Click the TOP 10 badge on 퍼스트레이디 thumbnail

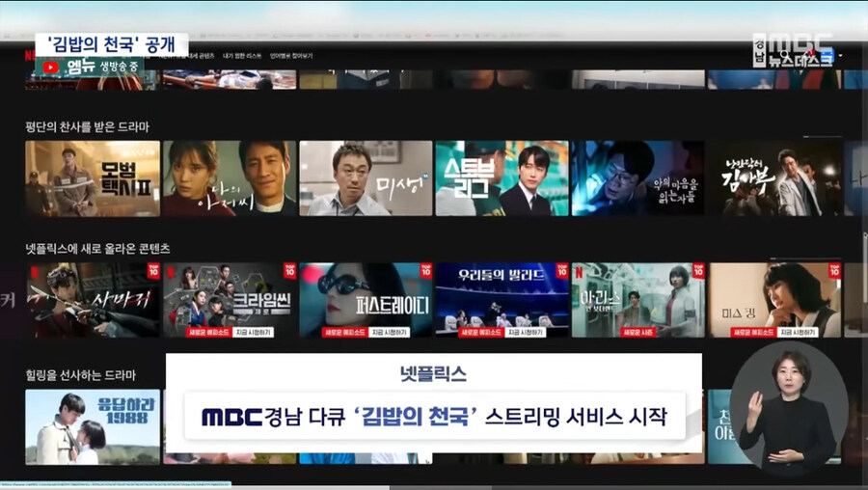pos(425,271)
